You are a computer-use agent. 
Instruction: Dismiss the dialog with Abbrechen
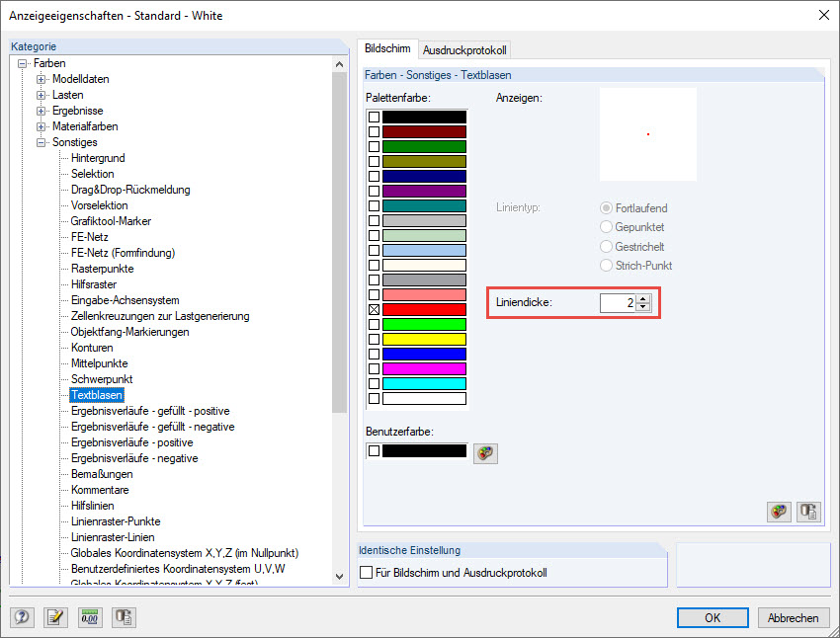793,617
